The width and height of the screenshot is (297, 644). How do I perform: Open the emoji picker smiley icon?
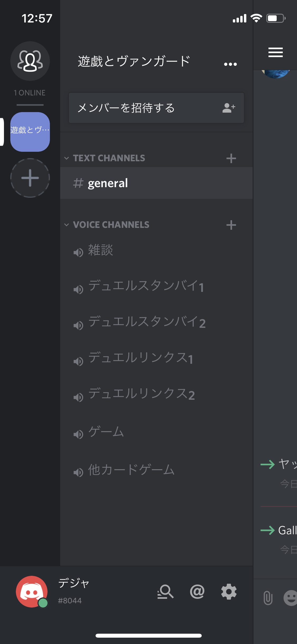click(290, 598)
